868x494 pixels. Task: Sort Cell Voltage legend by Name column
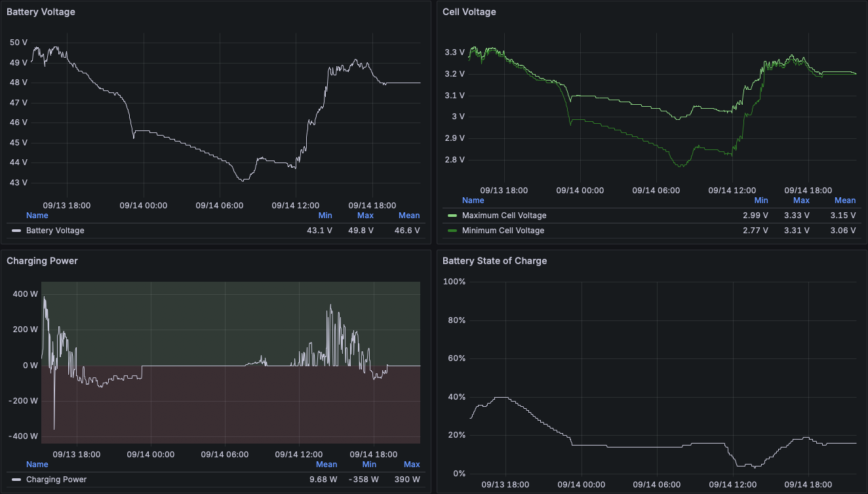pyautogui.click(x=473, y=200)
